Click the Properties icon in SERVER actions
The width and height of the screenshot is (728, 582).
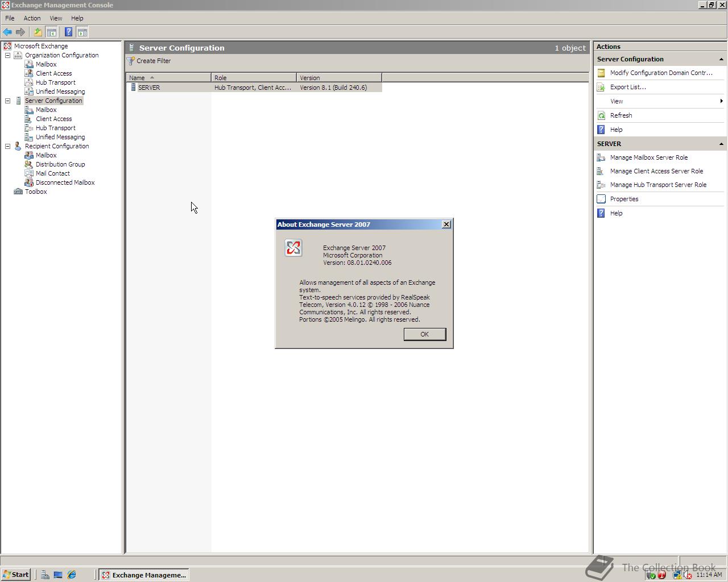point(601,199)
